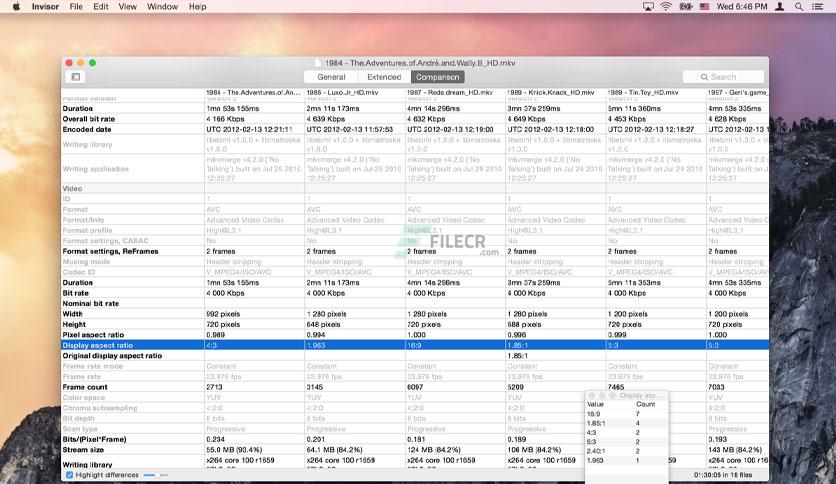Toggle the sidebar panel button
The width and height of the screenshot is (836, 484).
[76, 77]
